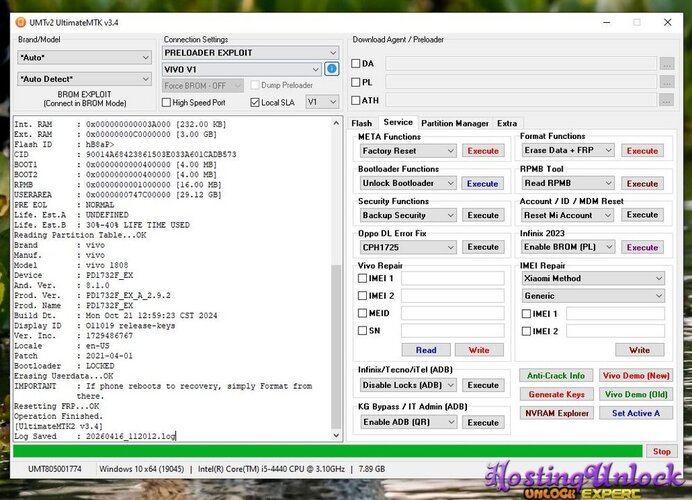The height and width of the screenshot is (500, 692).
Task: Click the green progress bar
Action: point(327,451)
